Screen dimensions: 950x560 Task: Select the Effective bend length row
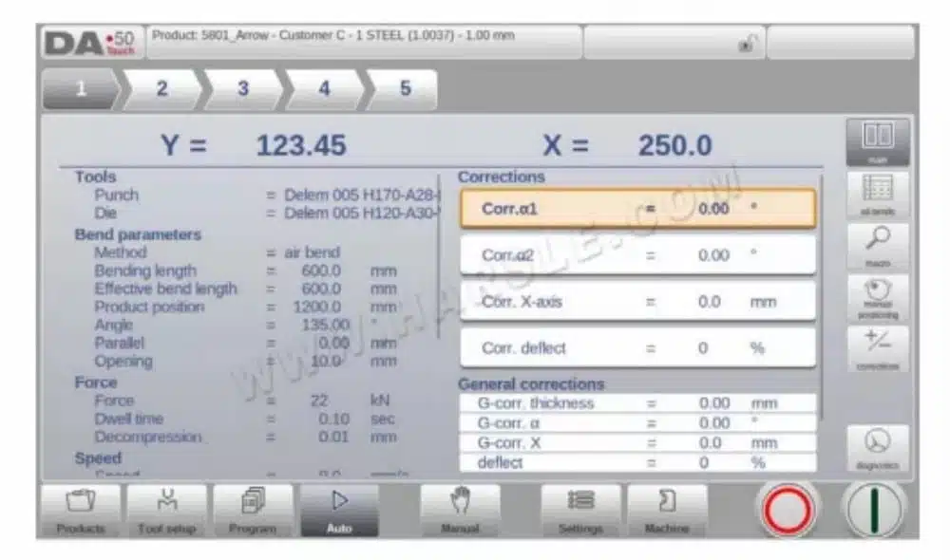tap(245, 289)
